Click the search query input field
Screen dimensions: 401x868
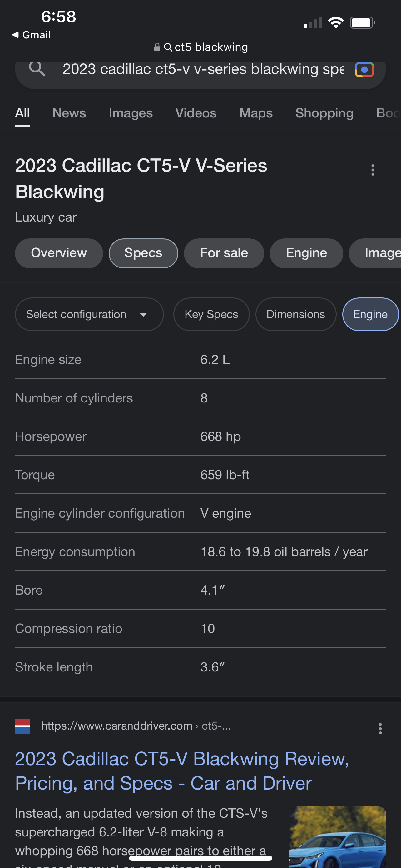203,69
